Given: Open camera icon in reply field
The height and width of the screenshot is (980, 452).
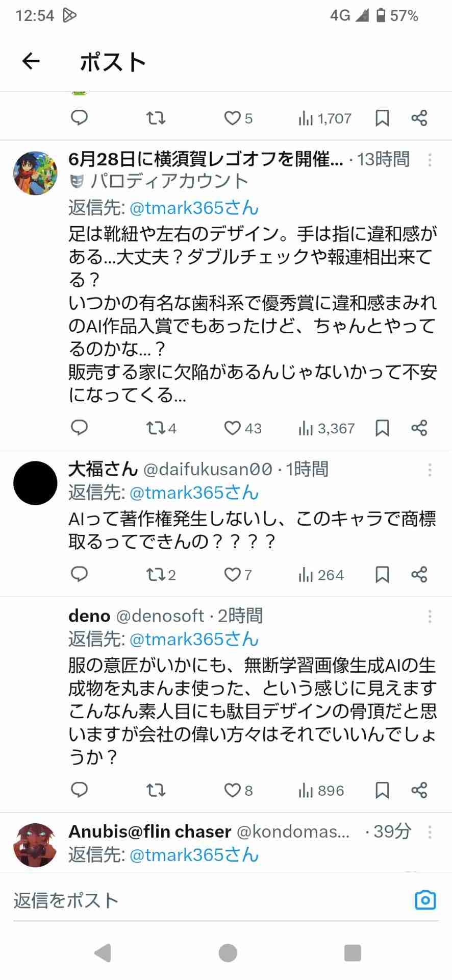Looking at the screenshot, I should coord(425,900).
